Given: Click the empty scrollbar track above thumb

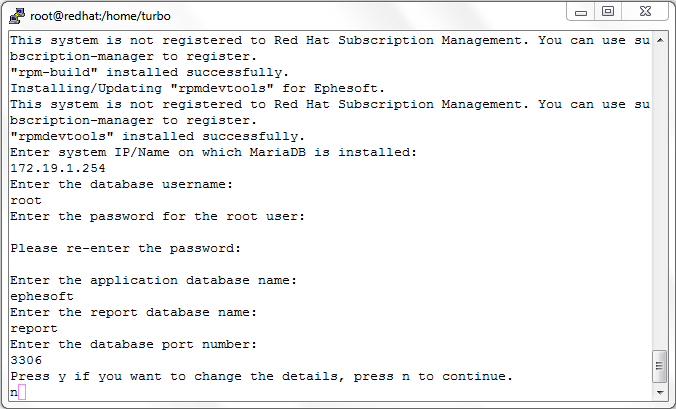Looking at the screenshot, I should pyautogui.click(x=660, y=198).
